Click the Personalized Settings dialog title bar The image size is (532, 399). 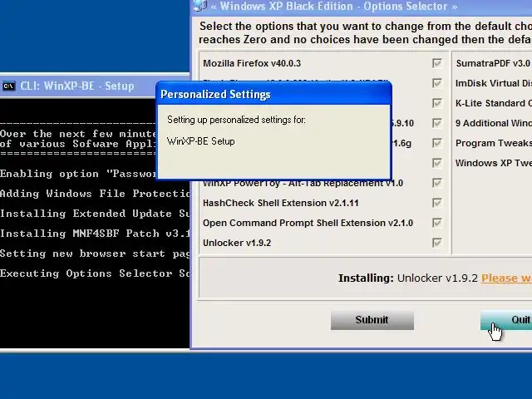[x=273, y=94]
